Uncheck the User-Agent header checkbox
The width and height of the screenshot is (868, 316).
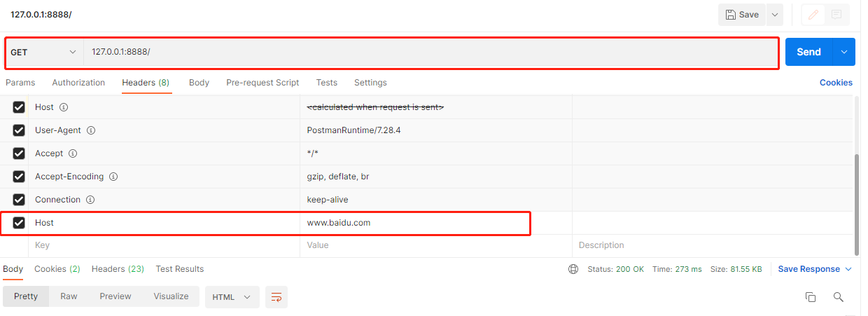pyautogui.click(x=19, y=130)
